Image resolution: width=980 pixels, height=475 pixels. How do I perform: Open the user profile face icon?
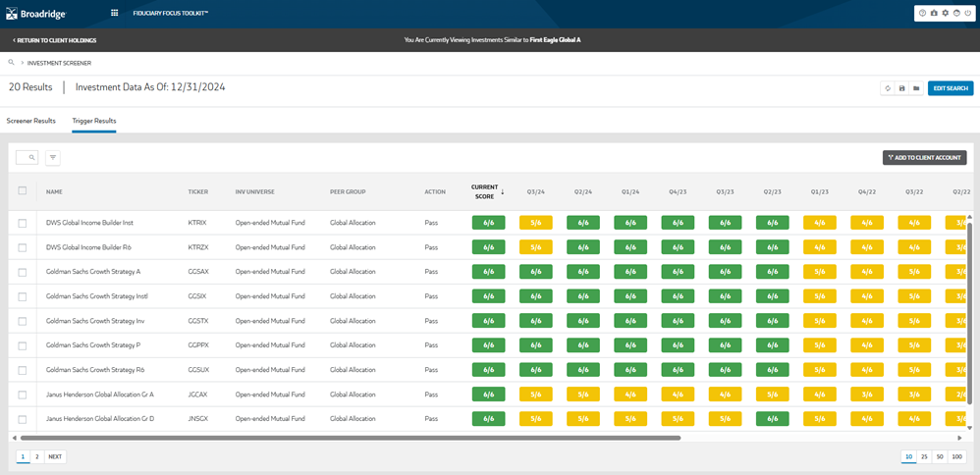point(956,13)
